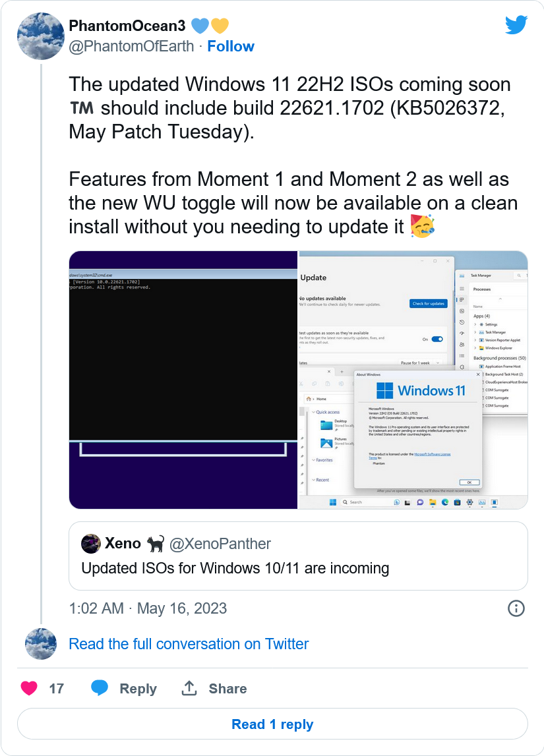Click PhantomOcean3's profile avatar

tap(40, 35)
